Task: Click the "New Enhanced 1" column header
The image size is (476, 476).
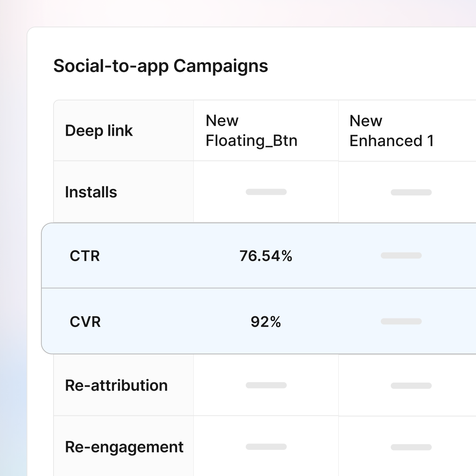Action: click(x=392, y=130)
